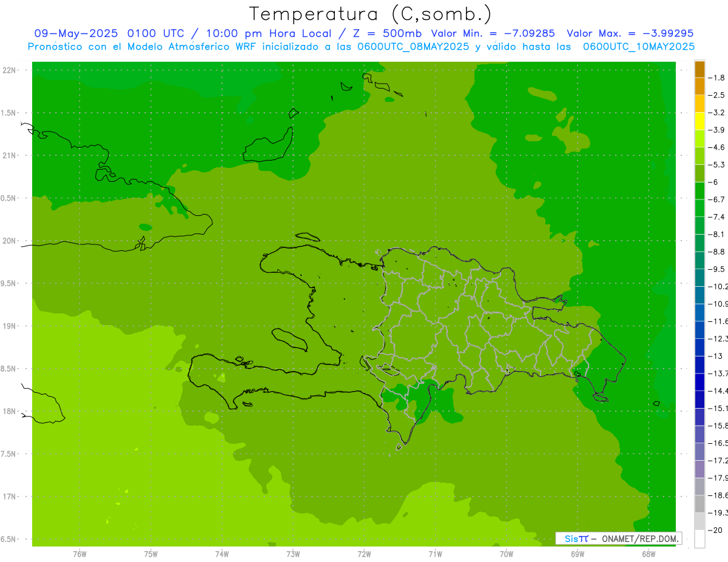The image size is (728, 562).
Task: Click the '19N' latitude axis label
Action: (9, 326)
